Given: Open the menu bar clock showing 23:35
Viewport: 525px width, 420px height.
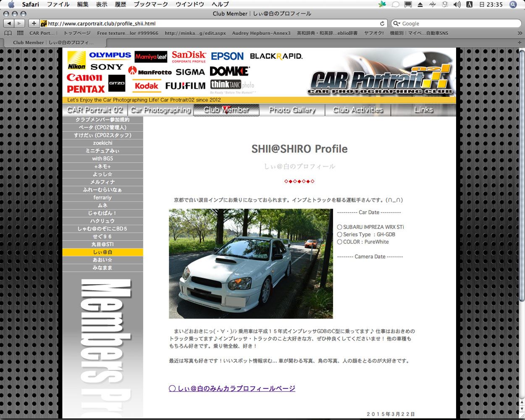Looking at the screenshot, I should [491, 4].
